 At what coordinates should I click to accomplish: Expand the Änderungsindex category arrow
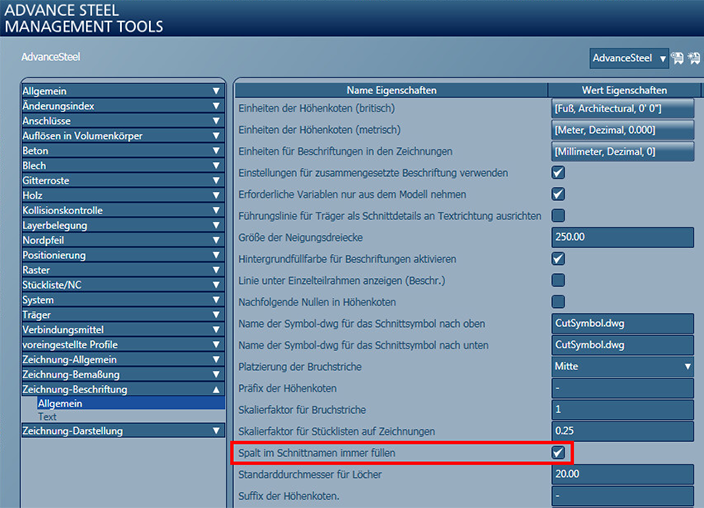pyautogui.click(x=216, y=106)
